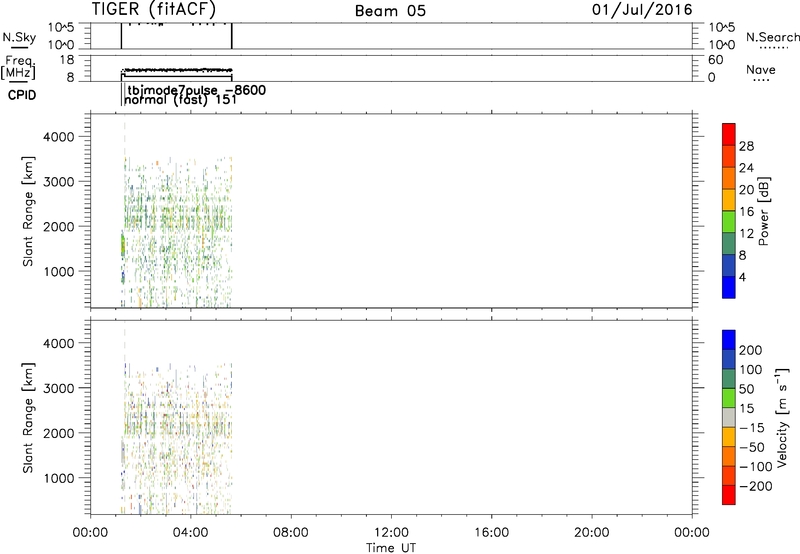Click the 16:00 time tick label
800x554 pixels.
[x=491, y=533]
